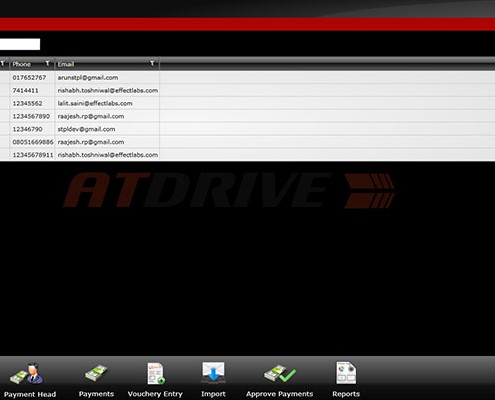Open the Approve Payments checkmark icon
This screenshot has height=400, width=495.
click(279, 374)
